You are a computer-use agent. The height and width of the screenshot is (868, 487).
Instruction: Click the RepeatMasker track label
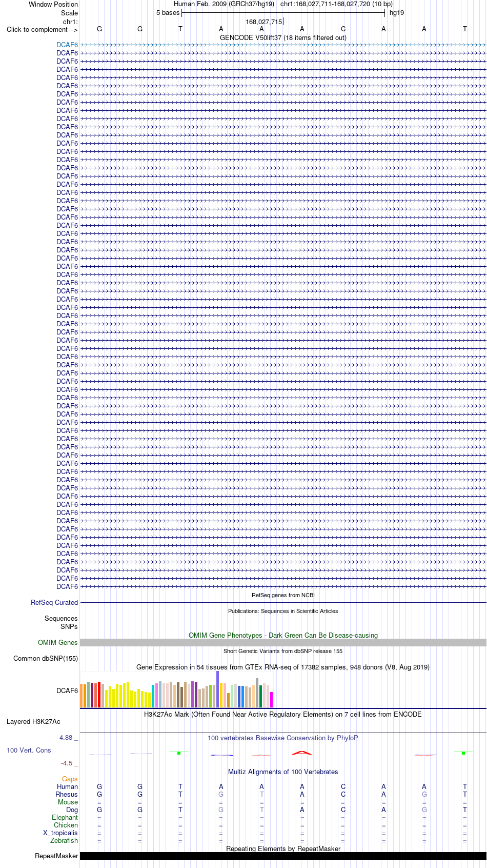[56, 856]
